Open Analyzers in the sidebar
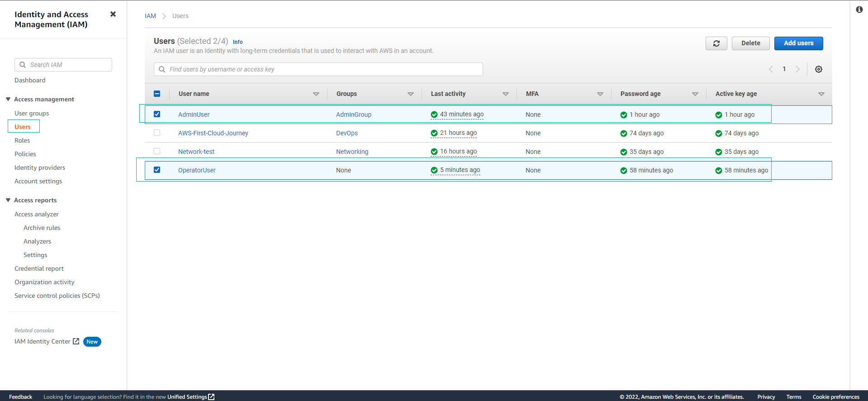This screenshot has width=868, height=401. (38, 241)
